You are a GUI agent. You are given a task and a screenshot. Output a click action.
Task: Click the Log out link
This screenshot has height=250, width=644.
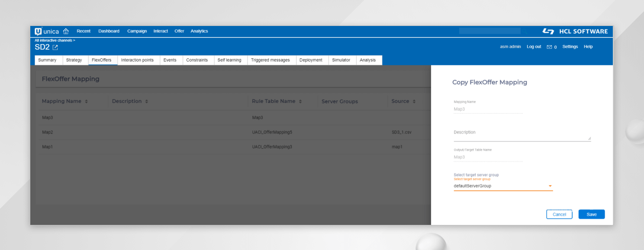point(534,47)
